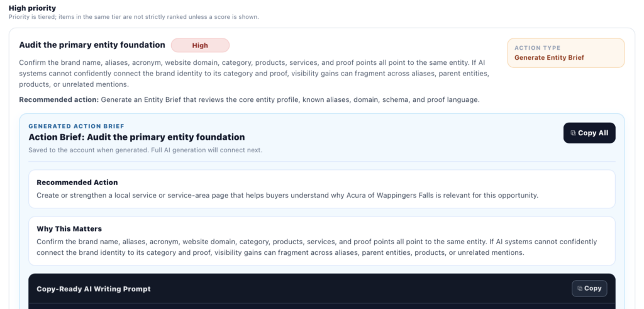This screenshot has height=309, width=644.
Task: Click the 'Audit the primary entity foundation' heading
Action: [92, 45]
